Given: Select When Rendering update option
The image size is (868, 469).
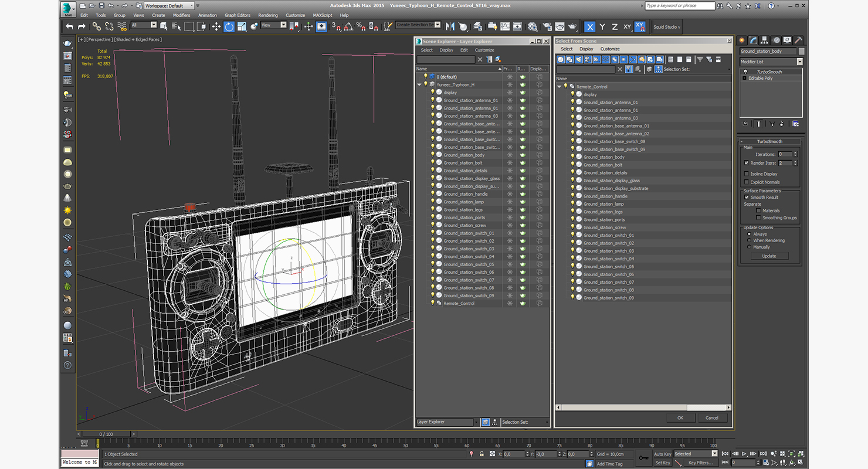Looking at the screenshot, I should 749,240.
